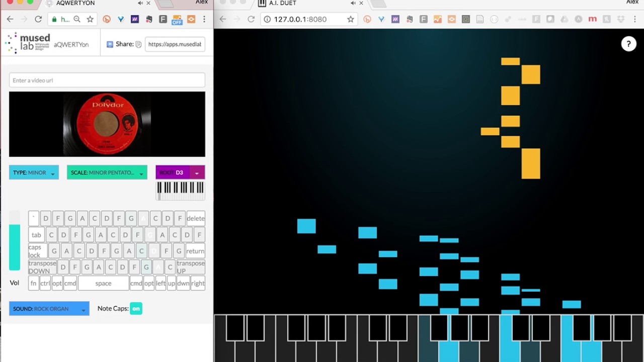Reload the A.I. Duet browser page
The width and height of the screenshot is (644, 362).
(x=251, y=19)
